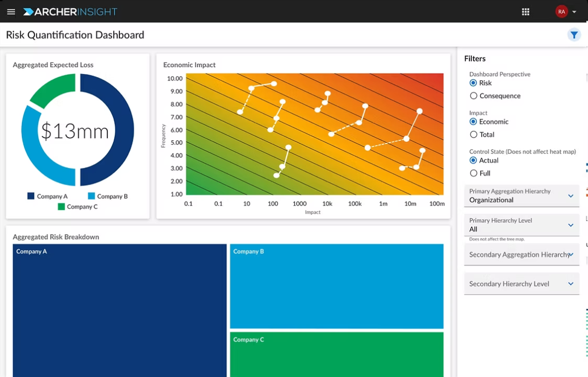Select the Risk dashboard perspective
Screen dimensions: 588x377
473,83
